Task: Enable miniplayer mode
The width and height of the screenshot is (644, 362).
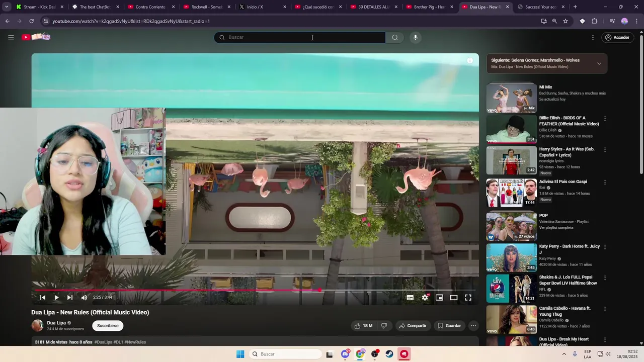Action: click(x=439, y=298)
